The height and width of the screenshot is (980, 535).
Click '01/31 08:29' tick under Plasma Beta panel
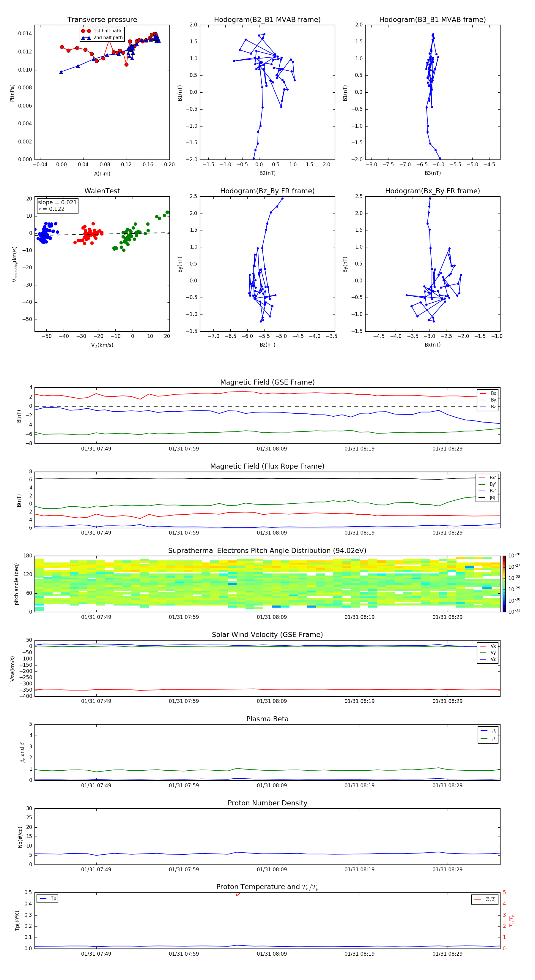(x=447, y=785)
